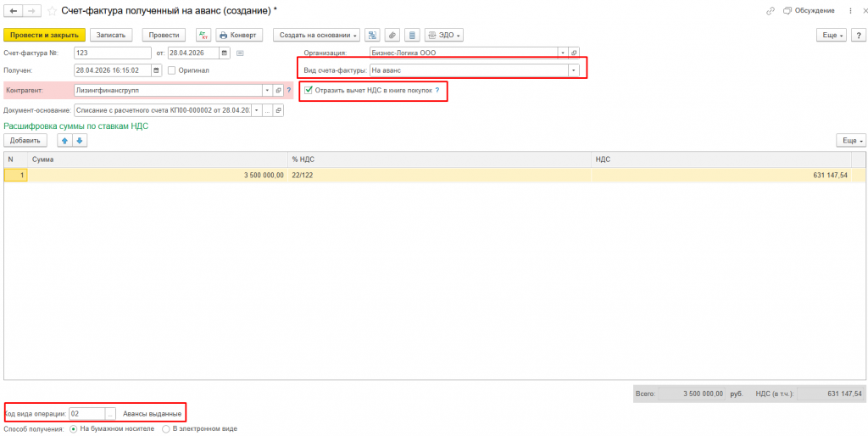The width and height of the screenshot is (868, 436).
Task: Go back with the left arrow button
Action: 14,10
